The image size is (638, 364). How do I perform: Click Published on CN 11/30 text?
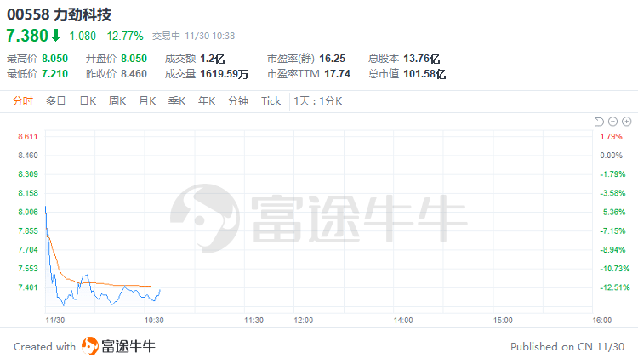pyautogui.click(x=567, y=347)
